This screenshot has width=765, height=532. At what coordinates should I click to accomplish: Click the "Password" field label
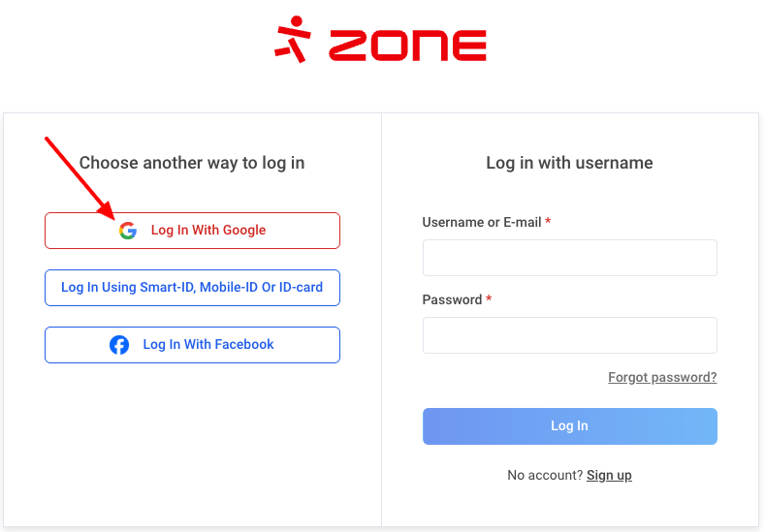coord(452,299)
